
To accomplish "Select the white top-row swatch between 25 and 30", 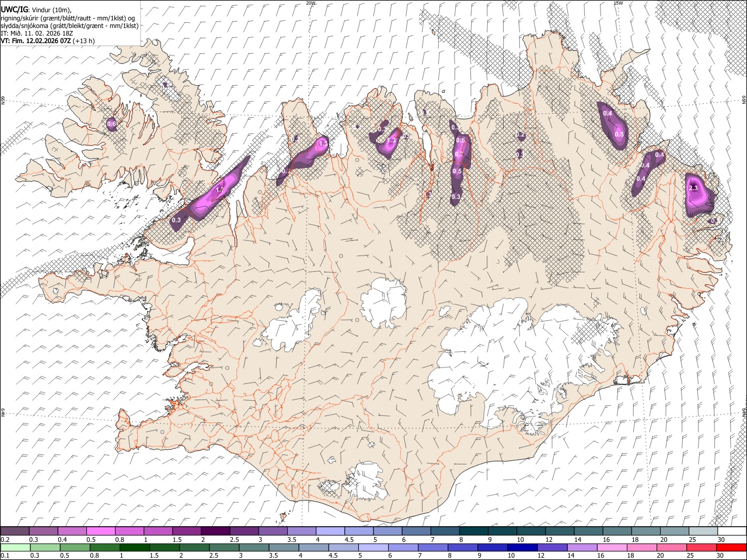I will coord(703,531).
